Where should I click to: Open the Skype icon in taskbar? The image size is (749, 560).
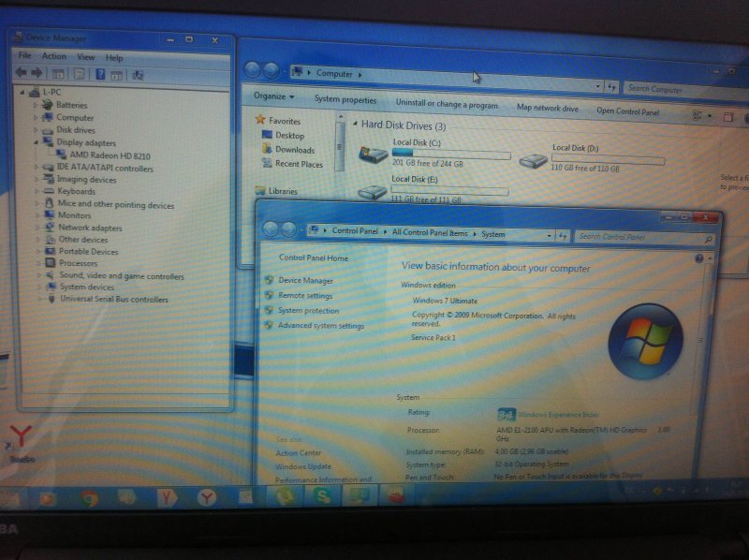322,497
